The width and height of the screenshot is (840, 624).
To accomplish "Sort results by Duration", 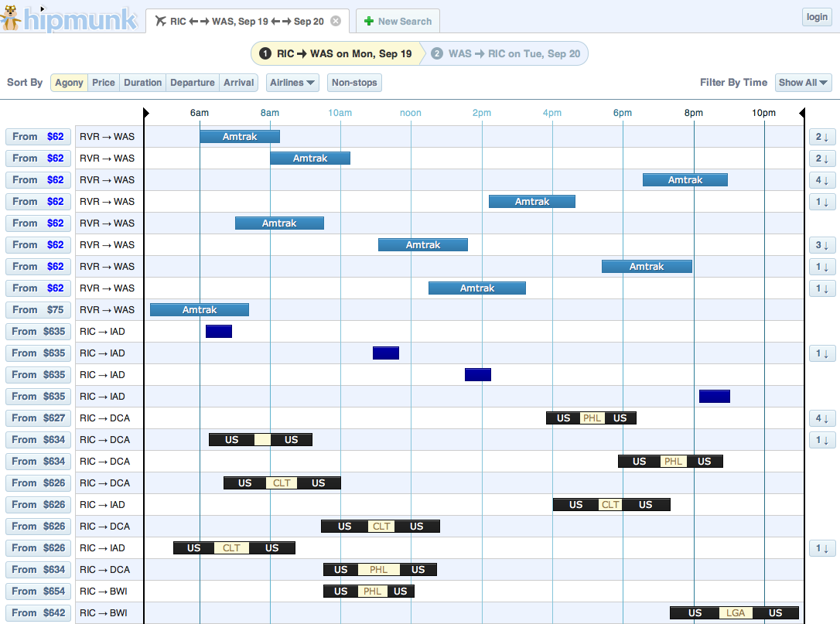I will (x=142, y=83).
